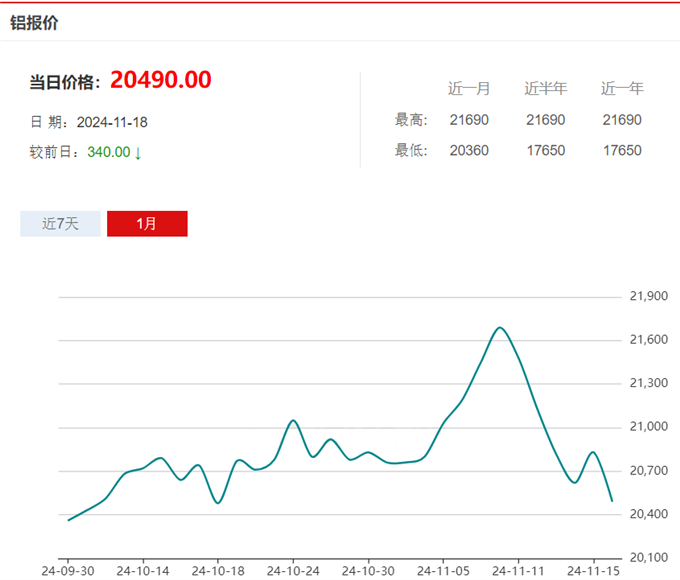Image resolution: width=680 pixels, height=580 pixels.
Task: Click the y-axis label 21,600
Action: [649, 340]
